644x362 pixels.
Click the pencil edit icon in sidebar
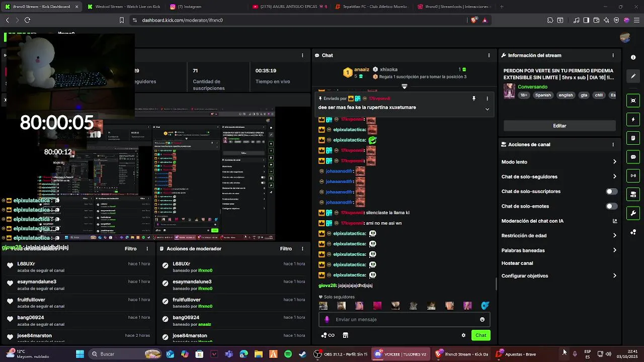coord(633,76)
